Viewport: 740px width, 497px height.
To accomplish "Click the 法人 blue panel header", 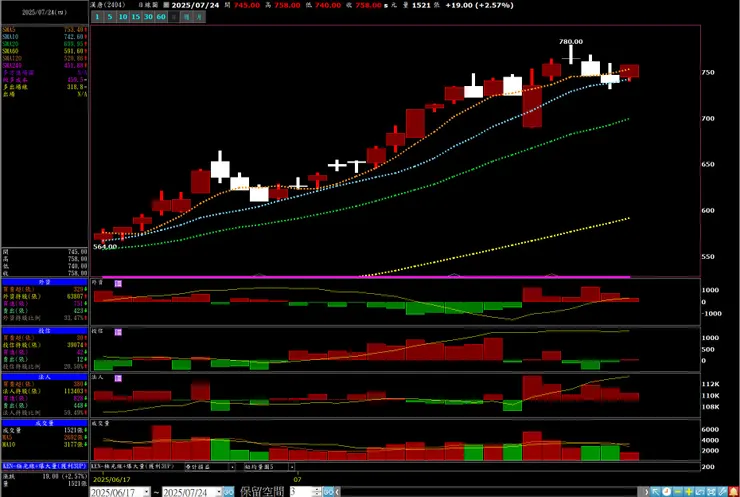I will tap(44, 377).
